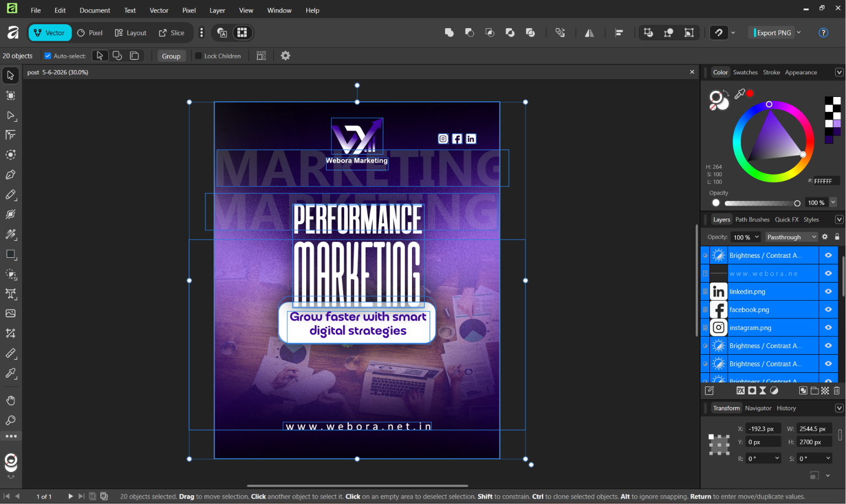
Task: Toggle the aspect ratio link in Transform
Action: coord(840,435)
